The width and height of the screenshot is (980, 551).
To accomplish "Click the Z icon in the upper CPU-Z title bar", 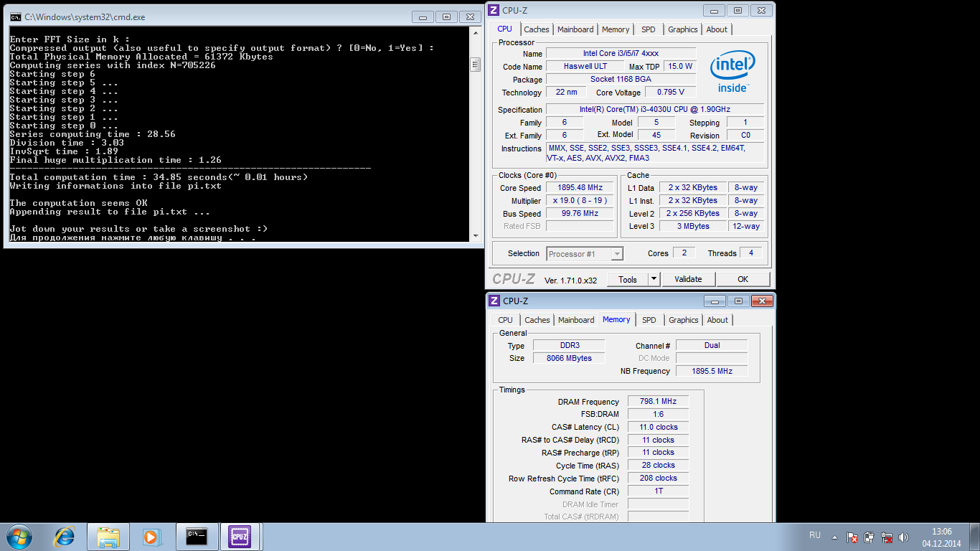I will [x=494, y=10].
